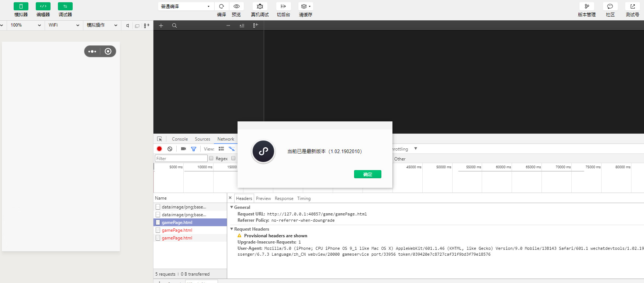Open 版本管理 version control icon
The height and width of the screenshot is (283, 644).
coord(587,6)
